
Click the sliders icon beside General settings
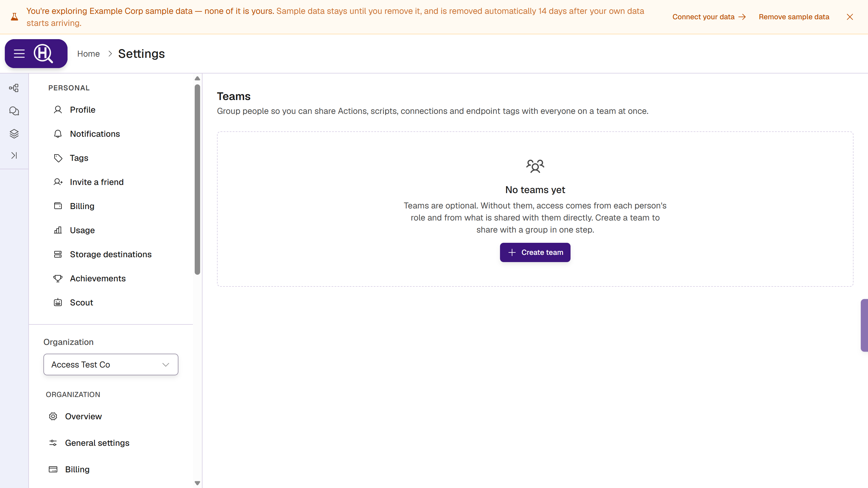click(x=53, y=443)
